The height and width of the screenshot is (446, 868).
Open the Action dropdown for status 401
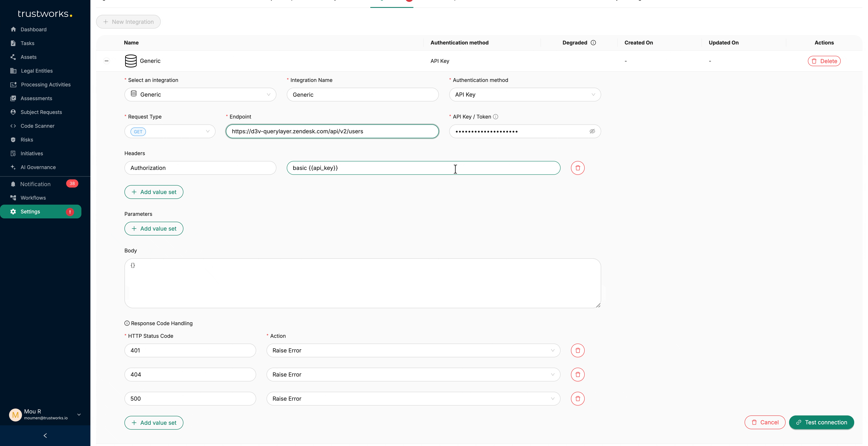[413, 350]
